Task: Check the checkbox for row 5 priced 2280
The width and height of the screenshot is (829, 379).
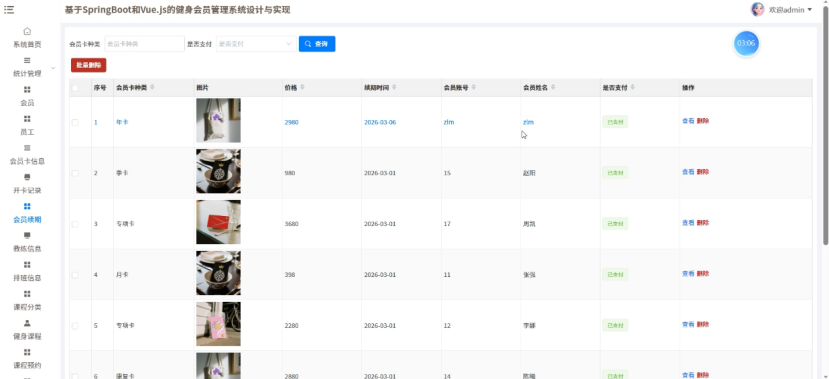Action: [75, 326]
